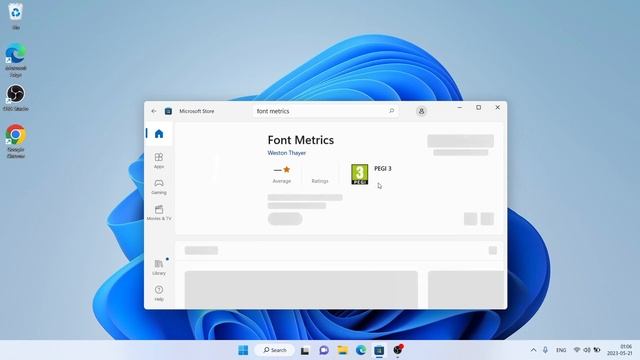Click the Ratings count label
Image resolution: width=640 pixels, height=360 pixels.
click(320, 181)
